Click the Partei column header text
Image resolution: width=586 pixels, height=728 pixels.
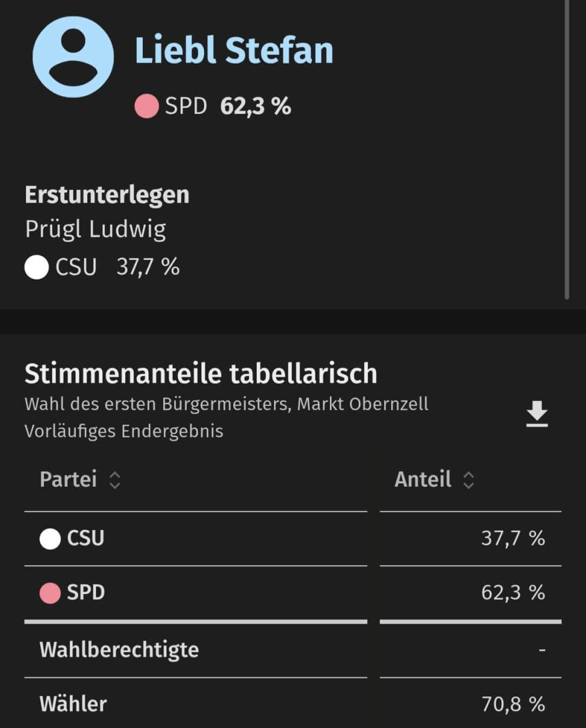click(x=68, y=479)
